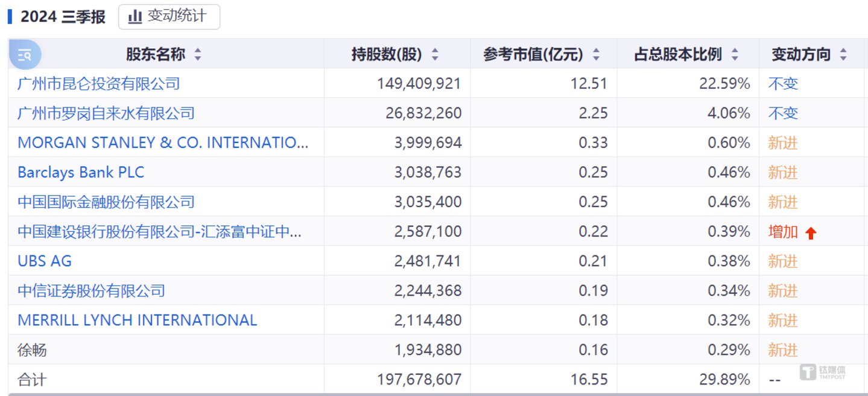The width and height of the screenshot is (868, 396).
Task: Sort by 占总股本比例 column arrows
Action: pyautogui.click(x=735, y=55)
